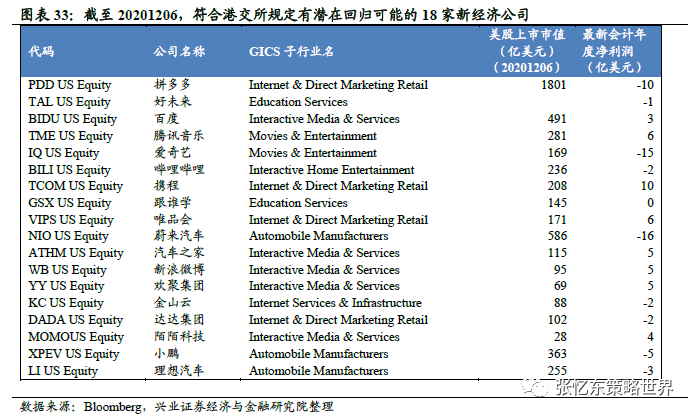696x418 pixels.
Task: Click company name '百度'
Action: [x=166, y=118]
